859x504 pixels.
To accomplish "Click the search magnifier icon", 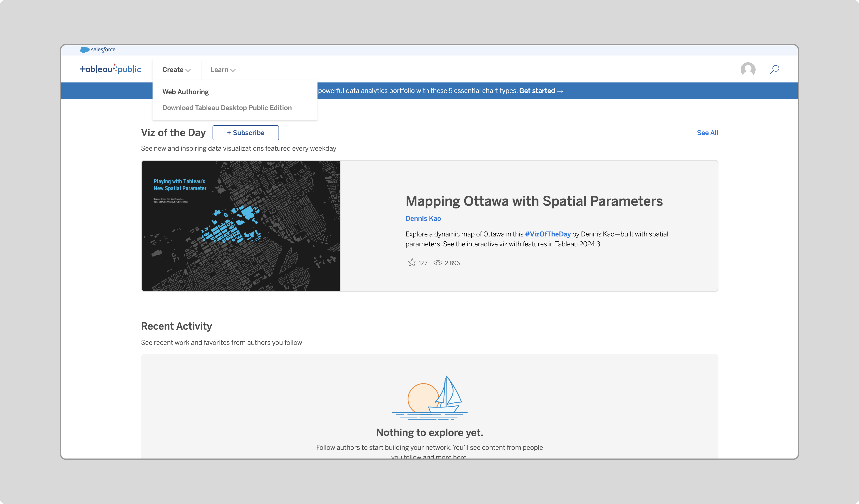I will (x=774, y=70).
